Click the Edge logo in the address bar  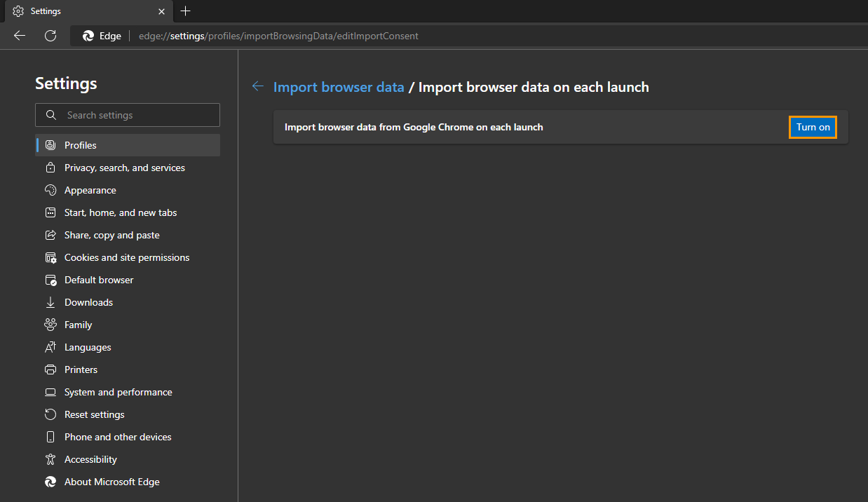coord(88,36)
